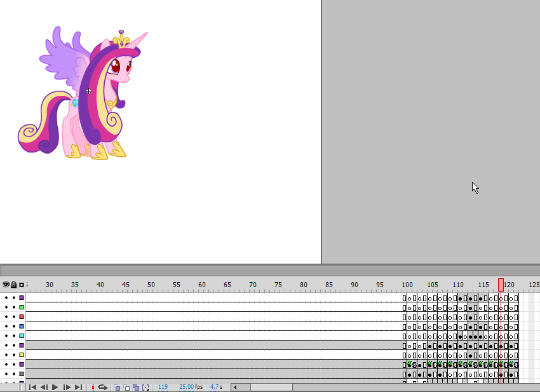The height and width of the screenshot is (392, 540).
Task: Click the red playhead at frame 119
Action: pyautogui.click(x=501, y=285)
